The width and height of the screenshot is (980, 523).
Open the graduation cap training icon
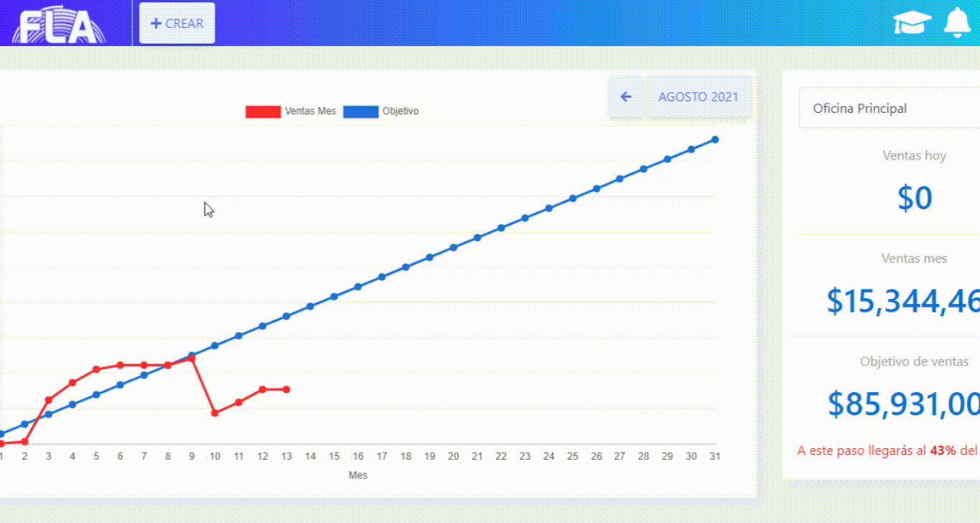[912, 23]
